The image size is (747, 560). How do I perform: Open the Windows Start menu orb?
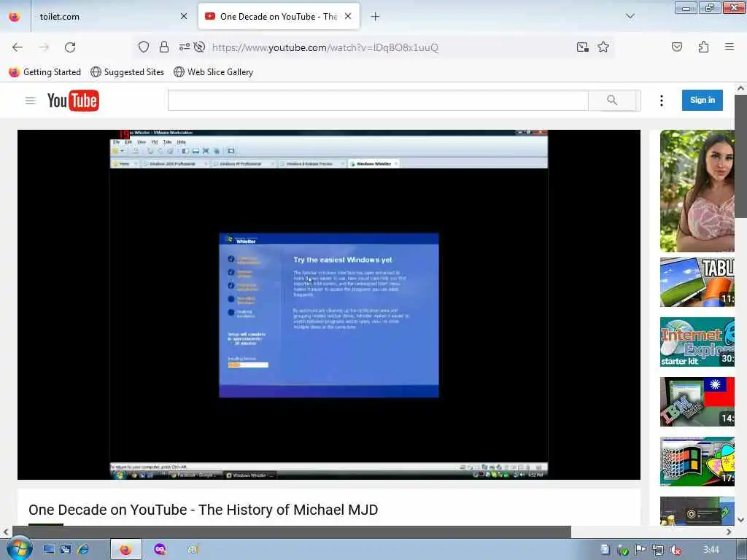click(19, 549)
